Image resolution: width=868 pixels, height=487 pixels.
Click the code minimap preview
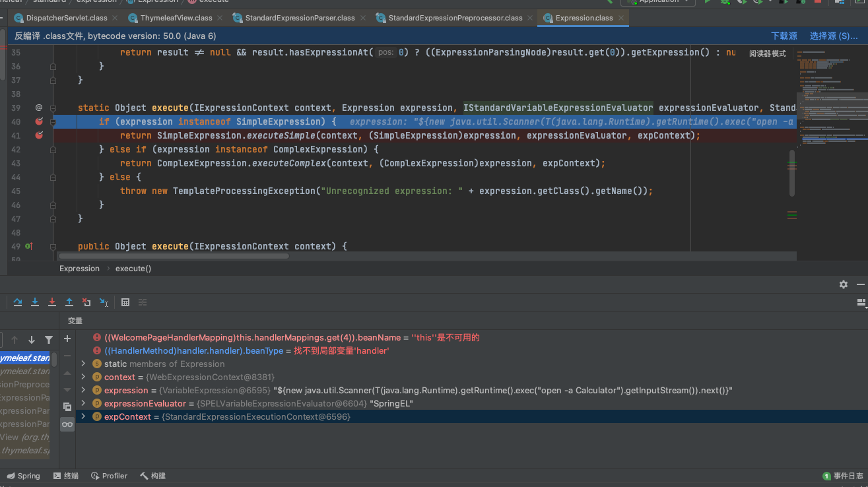point(832,99)
